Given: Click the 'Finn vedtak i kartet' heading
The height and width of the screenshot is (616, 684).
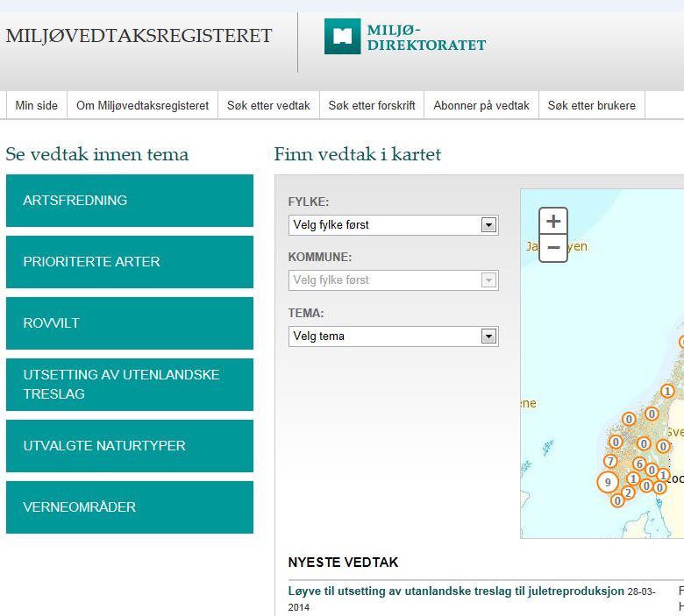Looking at the screenshot, I should [x=358, y=154].
